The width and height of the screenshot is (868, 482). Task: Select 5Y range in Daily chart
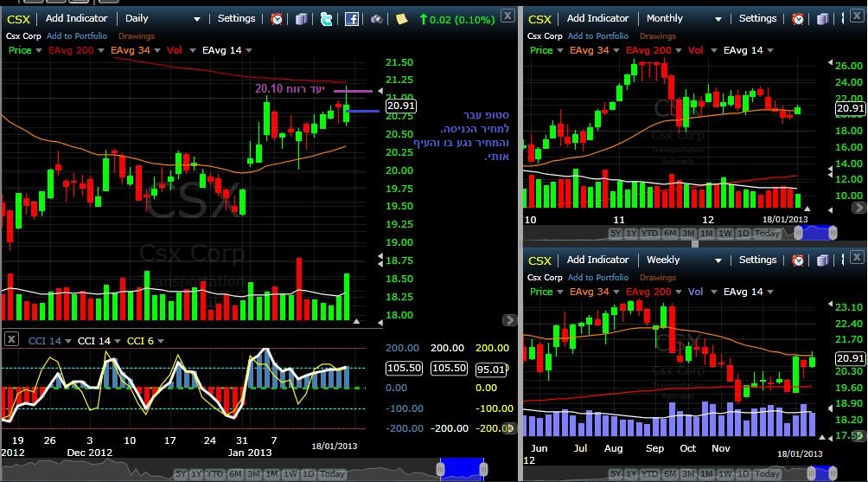[181, 474]
